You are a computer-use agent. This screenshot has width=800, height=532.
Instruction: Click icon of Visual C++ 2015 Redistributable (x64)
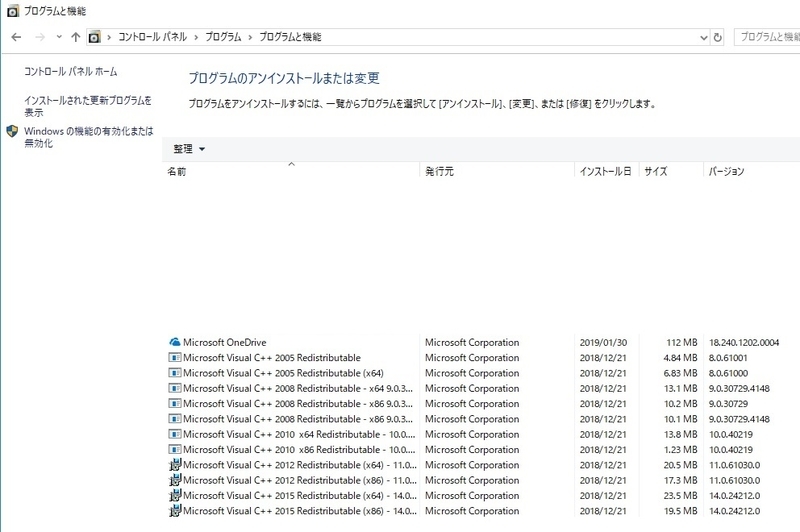(174, 495)
